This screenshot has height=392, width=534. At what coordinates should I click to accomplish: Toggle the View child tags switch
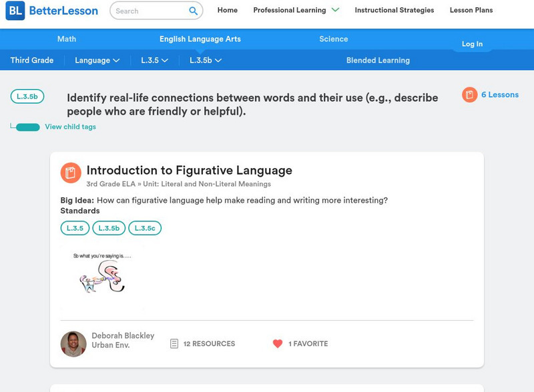tap(28, 127)
